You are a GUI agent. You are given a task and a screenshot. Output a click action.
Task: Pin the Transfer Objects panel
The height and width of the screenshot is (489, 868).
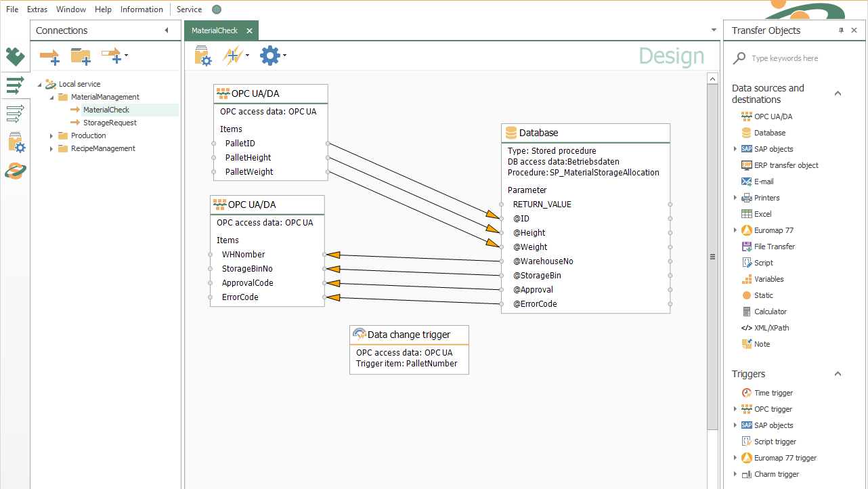[x=841, y=30]
